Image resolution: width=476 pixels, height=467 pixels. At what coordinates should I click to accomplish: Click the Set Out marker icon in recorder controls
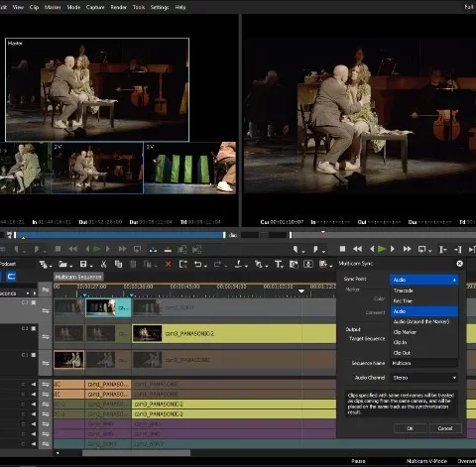tap(315, 249)
